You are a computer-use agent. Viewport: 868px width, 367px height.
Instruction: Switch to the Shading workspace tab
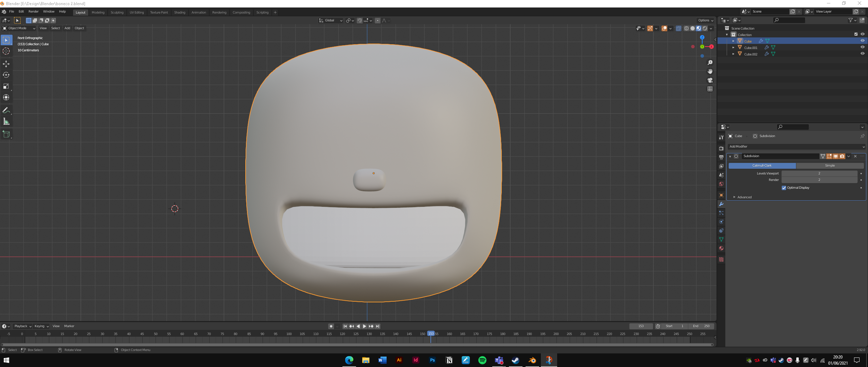click(x=180, y=13)
